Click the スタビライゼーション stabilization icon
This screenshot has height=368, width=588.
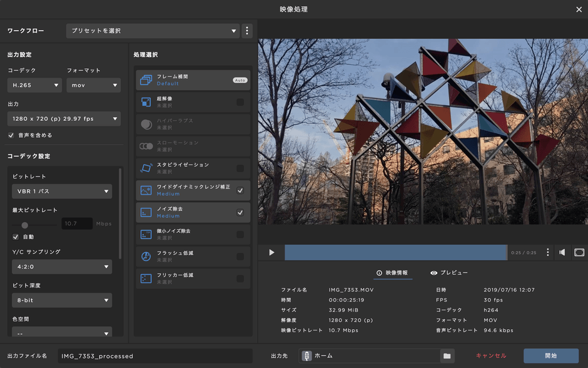coord(146,168)
